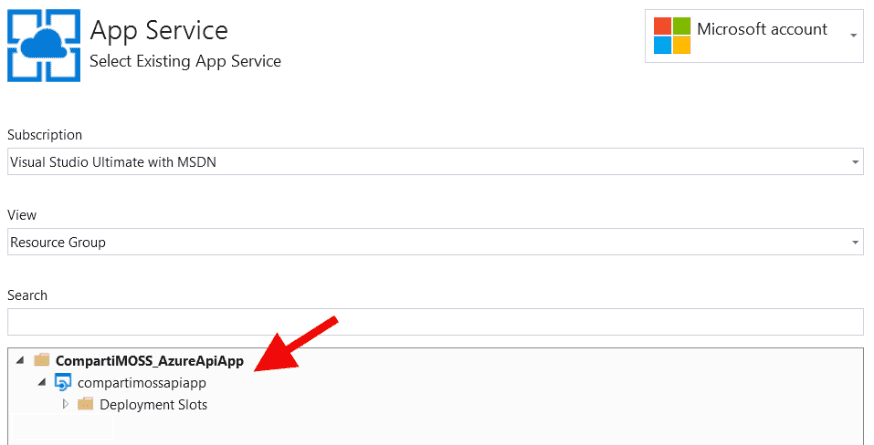The height and width of the screenshot is (445, 874).
Task: Select the compartimossapiapp app service
Action: [142, 383]
